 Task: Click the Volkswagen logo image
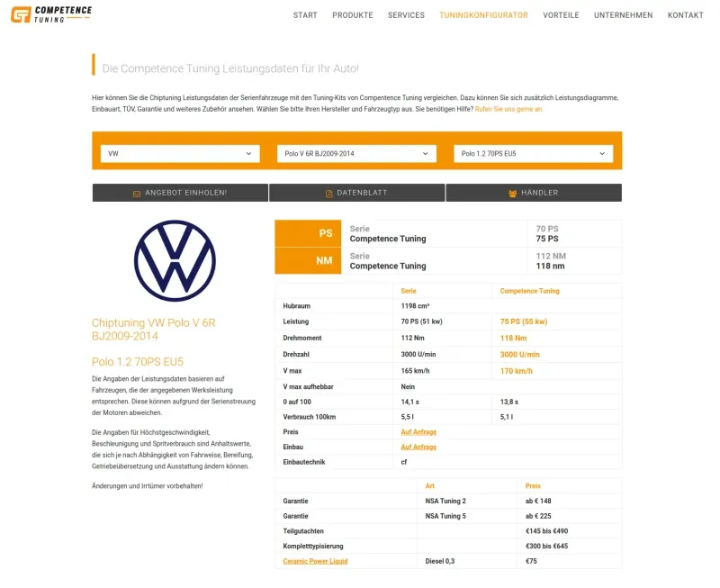[x=175, y=260]
